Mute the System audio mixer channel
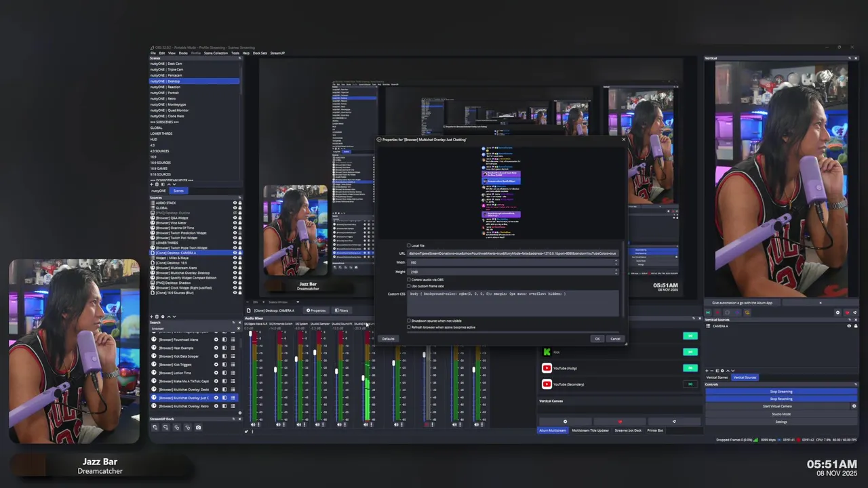 tap(299, 425)
